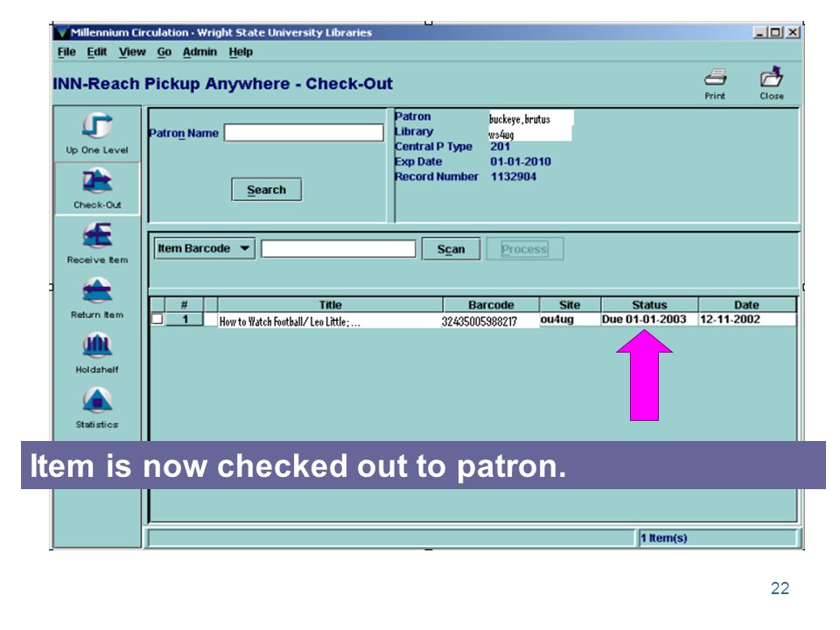The width and height of the screenshot is (840, 630).
Task: Close the Millennium Circulation window
Action: pos(793,32)
